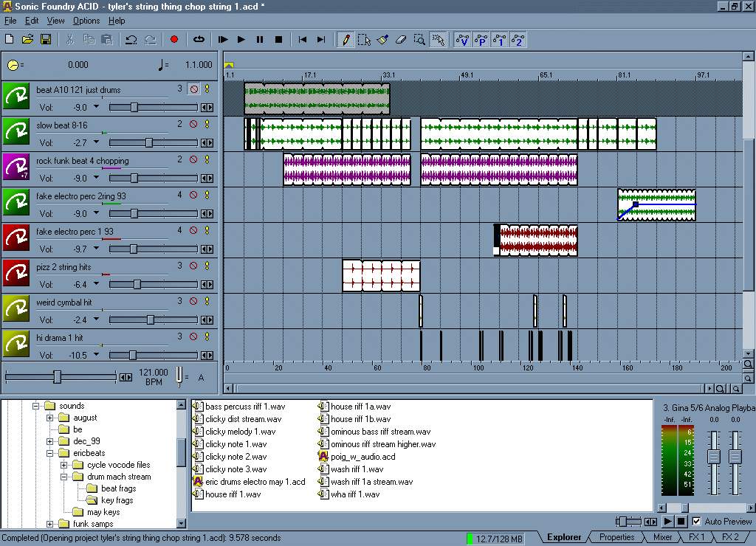
Task: Expand the dec_99 folder
Action: pos(49,441)
